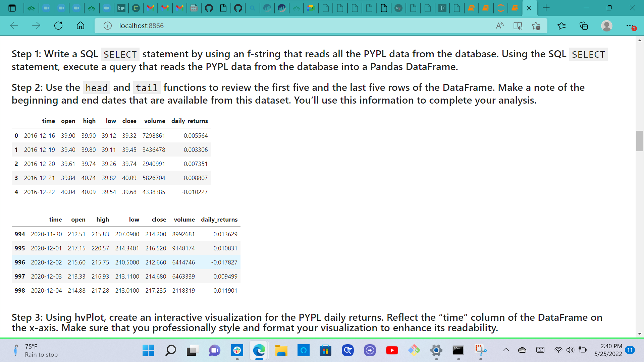
Task: Switch to the PDF document tab
Action: [194, 8]
